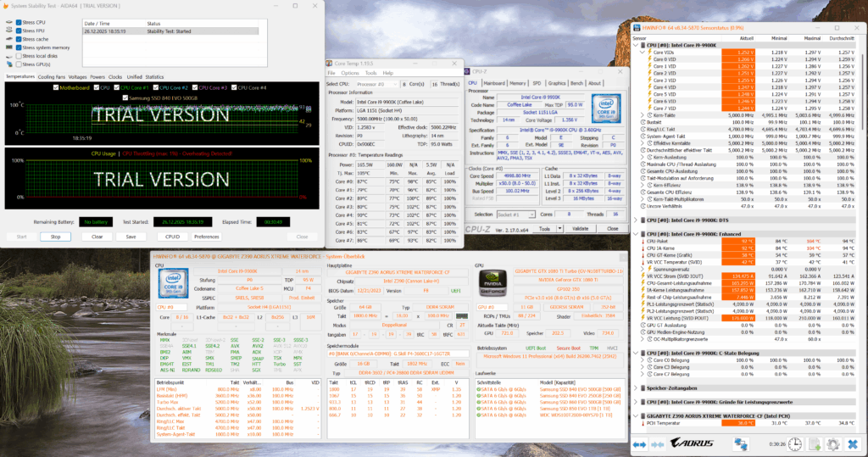Open the Memory tab in CPU-Z
868x457 pixels.
point(518,83)
